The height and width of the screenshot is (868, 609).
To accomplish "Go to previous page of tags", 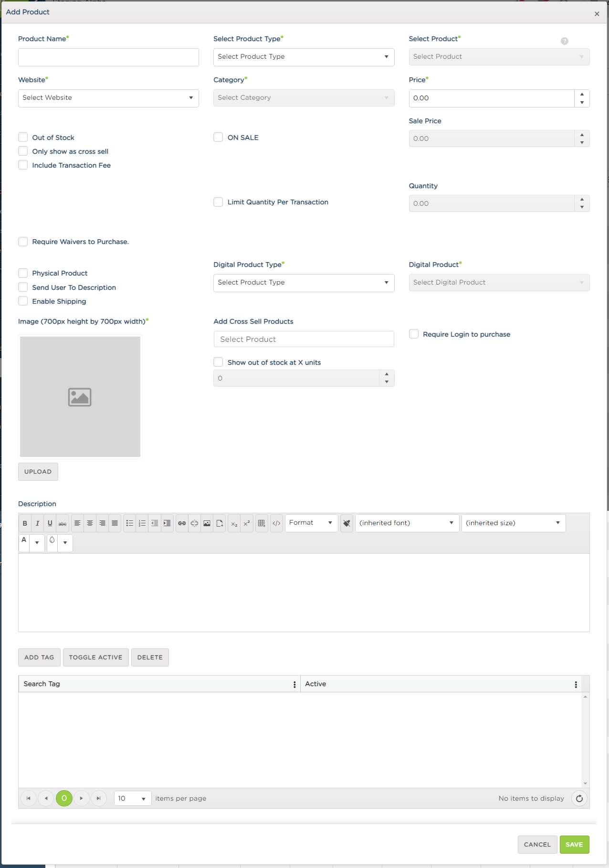I will (x=46, y=798).
